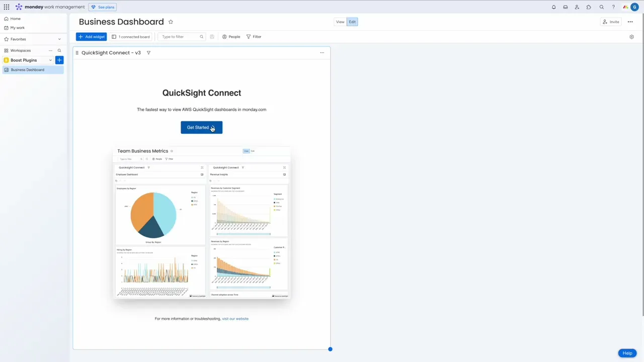Open Workspaces three-dot options

pyautogui.click(x=50, y=50)
